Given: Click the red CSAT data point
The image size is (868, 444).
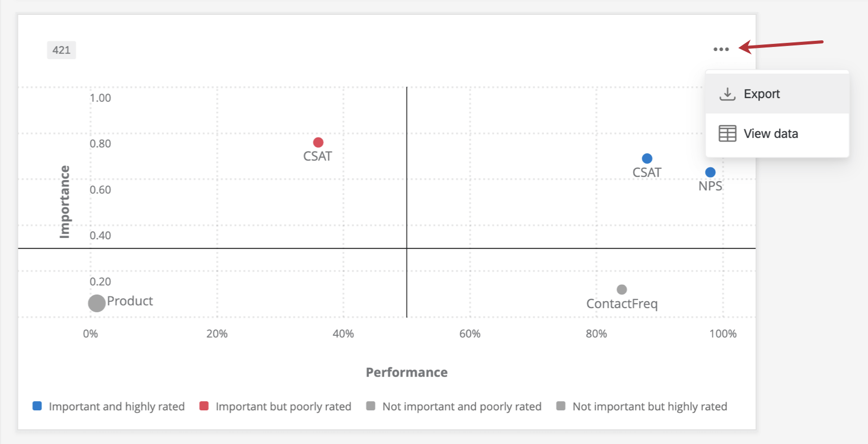Looking at the screenshot, I should point(318,142).
